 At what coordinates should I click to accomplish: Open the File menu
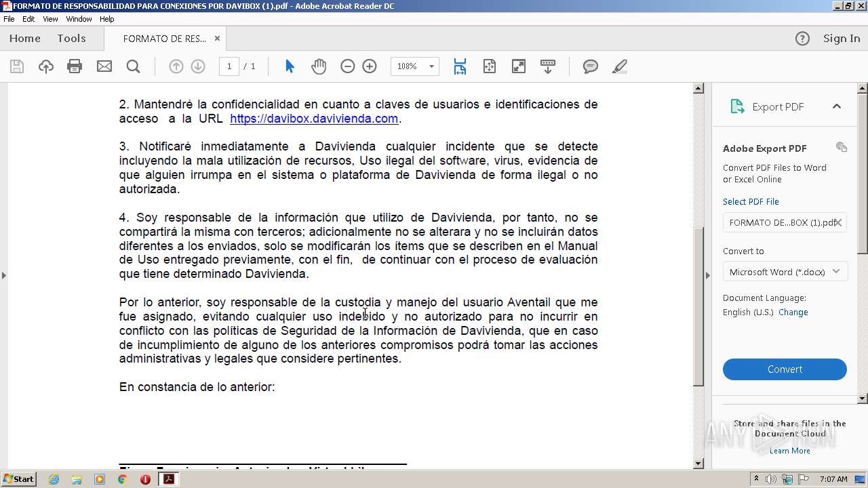pos(9,19)
